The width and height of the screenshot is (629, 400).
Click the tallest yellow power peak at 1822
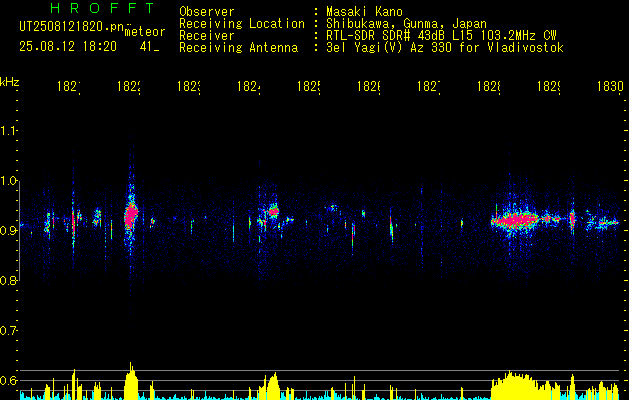[x=131, y=380]
